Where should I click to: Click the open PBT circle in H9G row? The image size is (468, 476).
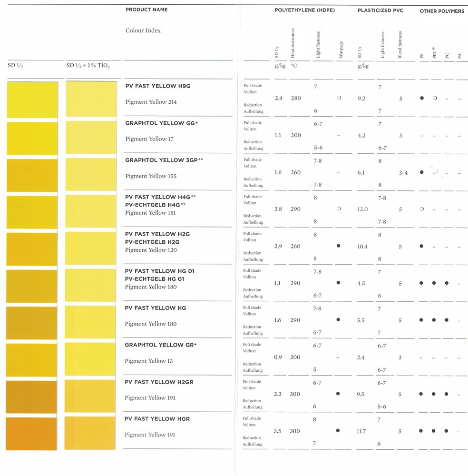coord(435,98)
